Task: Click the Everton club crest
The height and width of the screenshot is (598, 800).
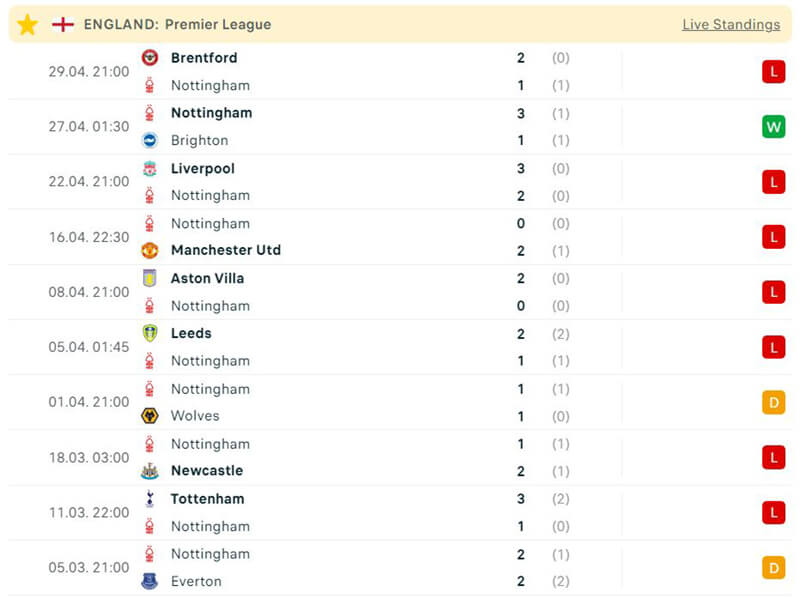Action: tap(150, 581)
